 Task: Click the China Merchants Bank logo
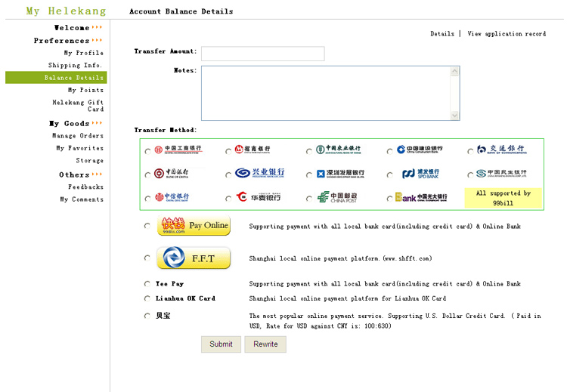click(253, 150)
